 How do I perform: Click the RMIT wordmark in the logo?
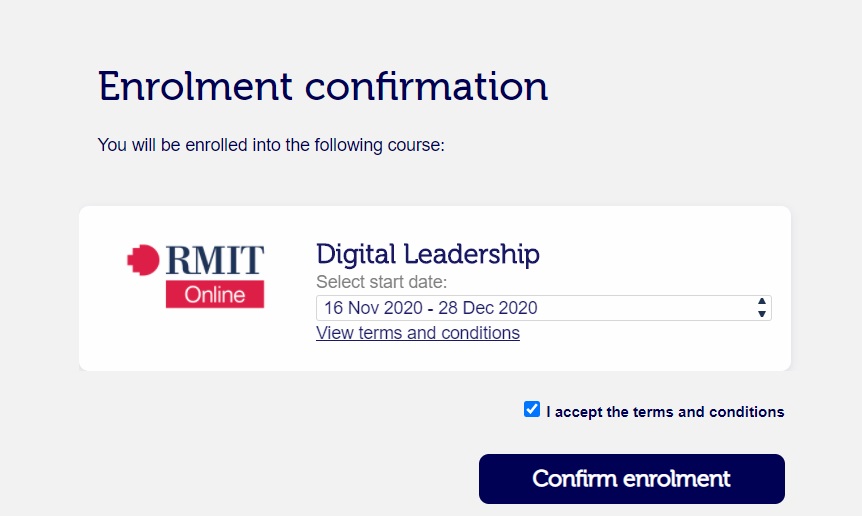(x=214, y=260)
